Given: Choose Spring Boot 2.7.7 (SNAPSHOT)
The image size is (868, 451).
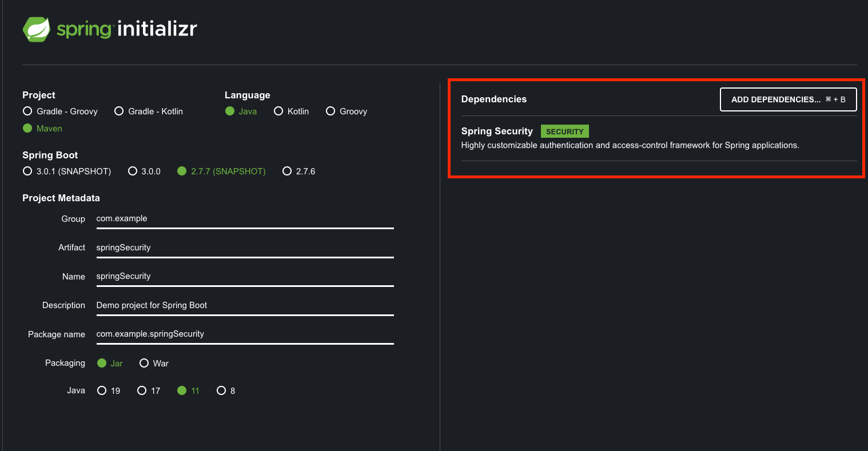Looking at the screenshot, I should tap(221, 171).
